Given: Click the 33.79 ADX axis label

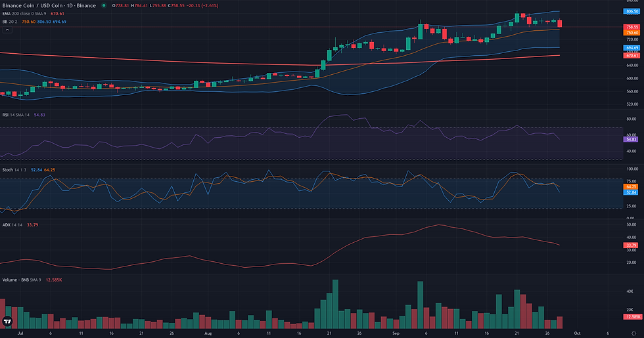Looking at the screenshot, I should 631,245.
